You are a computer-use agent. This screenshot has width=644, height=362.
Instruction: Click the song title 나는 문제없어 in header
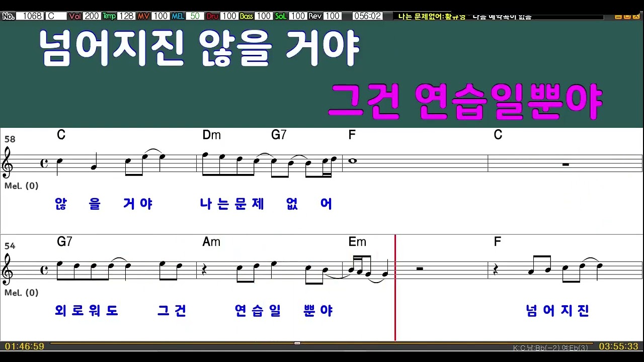pos(421,16)
